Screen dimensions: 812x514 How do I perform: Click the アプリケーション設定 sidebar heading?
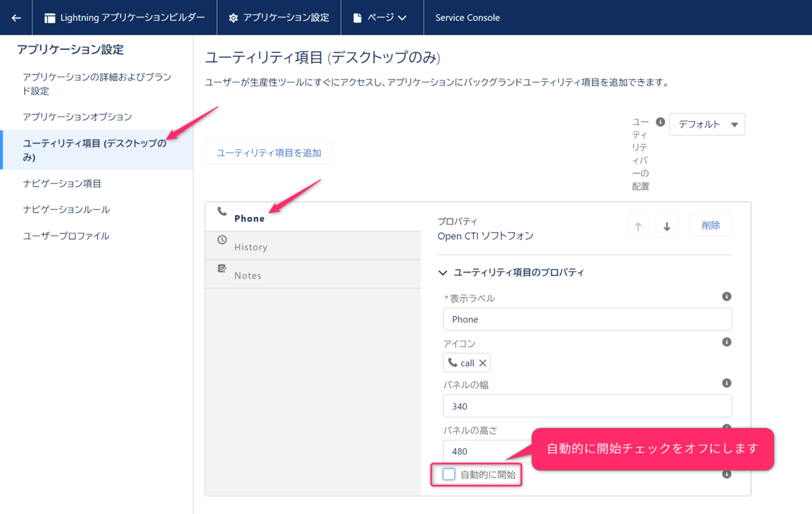tap(70, 49)
